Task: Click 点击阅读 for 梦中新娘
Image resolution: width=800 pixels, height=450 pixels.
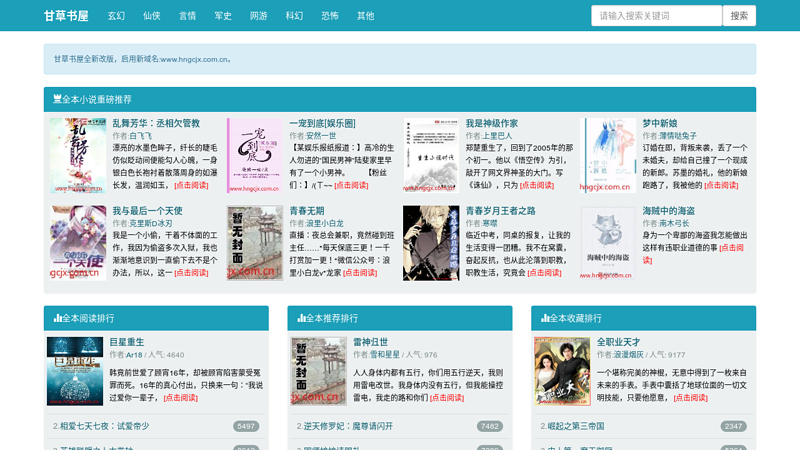Action: coord(721,185)
